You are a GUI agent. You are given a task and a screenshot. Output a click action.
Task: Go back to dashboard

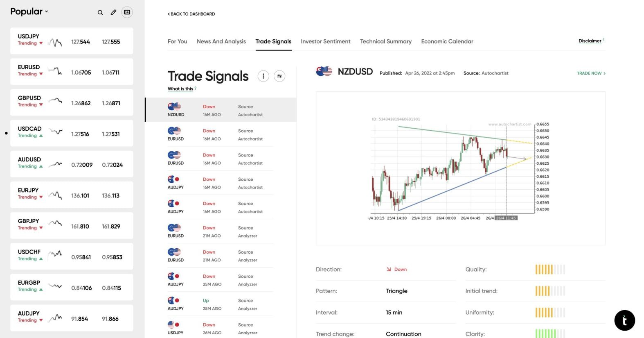(191, 14)
